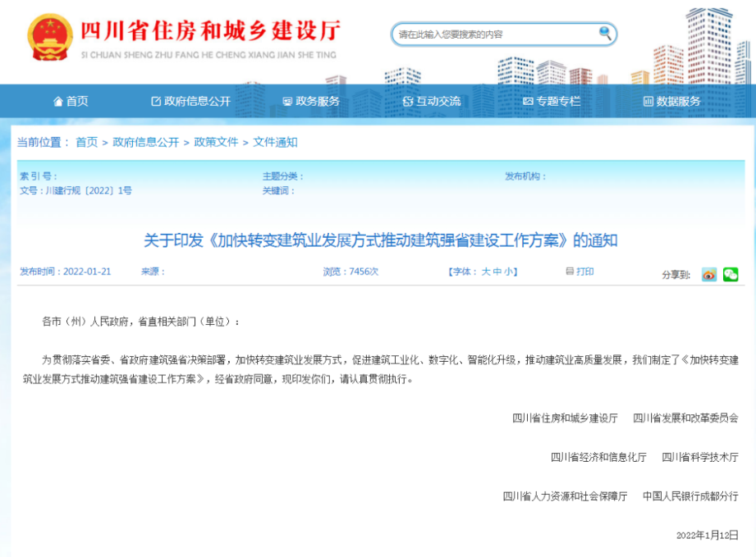Click the search magnifier icon
This screenshot has width=756, height=557.
point(605,34)
